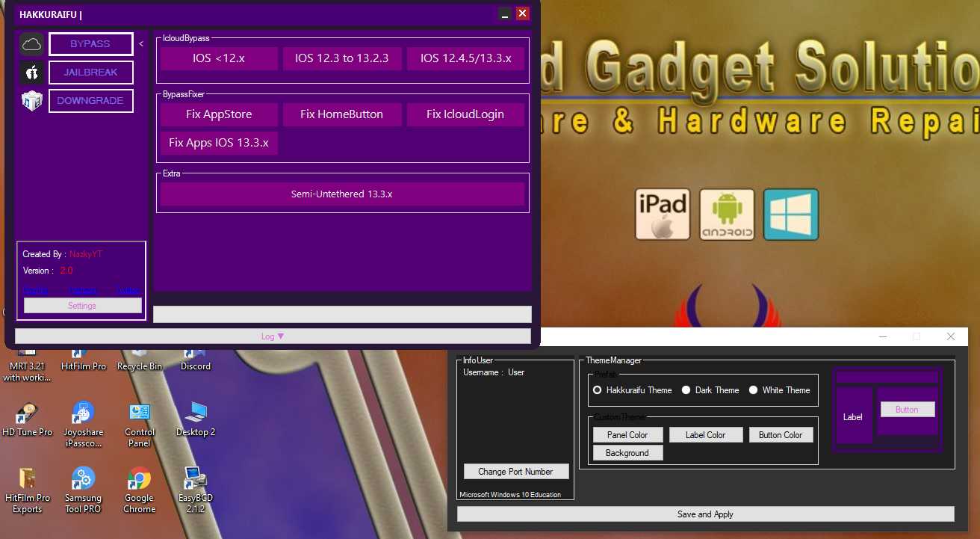Click the IOS 12.3 to 13.2.3 button

tap(342, 58)
